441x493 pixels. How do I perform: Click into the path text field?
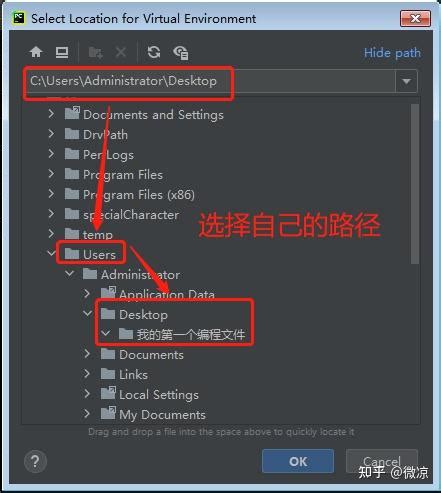click(x=210, y=81)
